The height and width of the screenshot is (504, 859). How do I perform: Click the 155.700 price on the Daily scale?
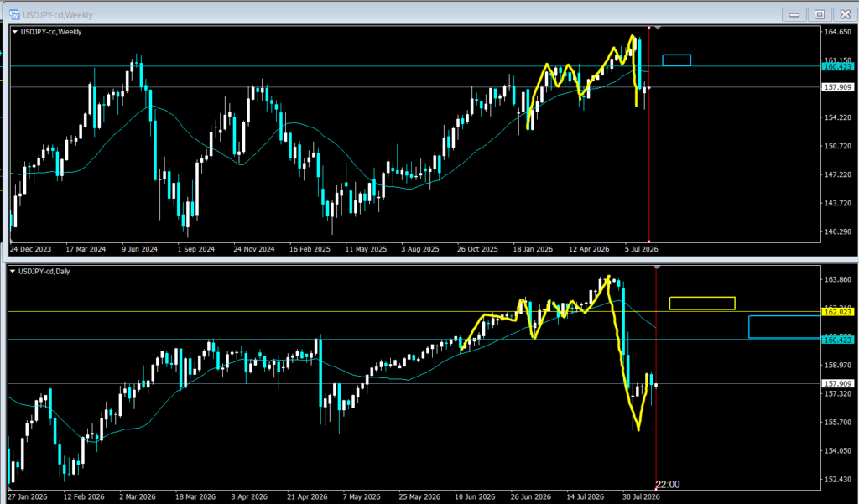point(838,422)
